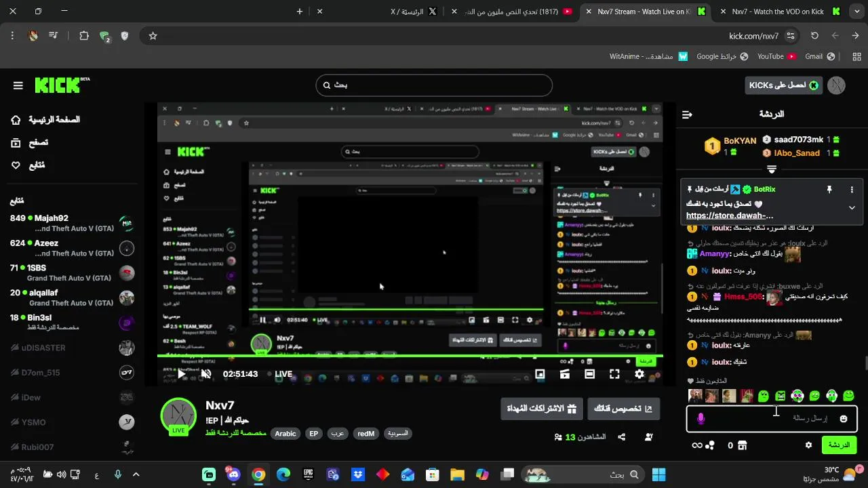Open Bin3sl channel in sidebar

71,323
